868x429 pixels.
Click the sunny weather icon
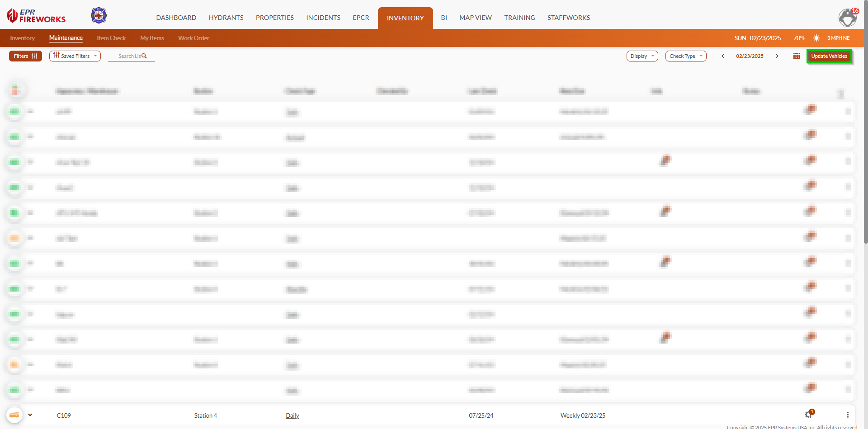[x=816, y=38]
